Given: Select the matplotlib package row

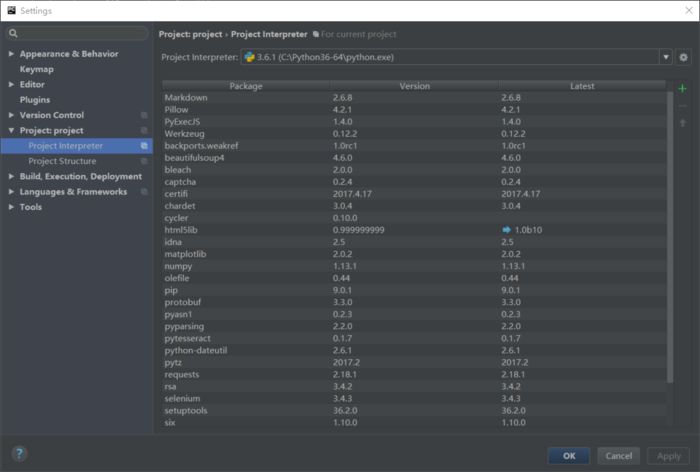Looking at the screenshot, I should [x=414, y=254].
